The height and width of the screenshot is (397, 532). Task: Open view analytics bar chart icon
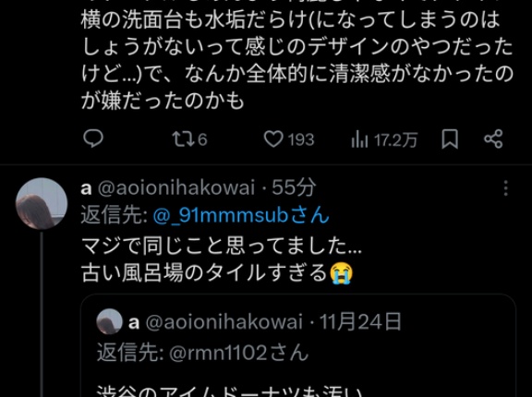pyautogui.click(x=359, y=139)
